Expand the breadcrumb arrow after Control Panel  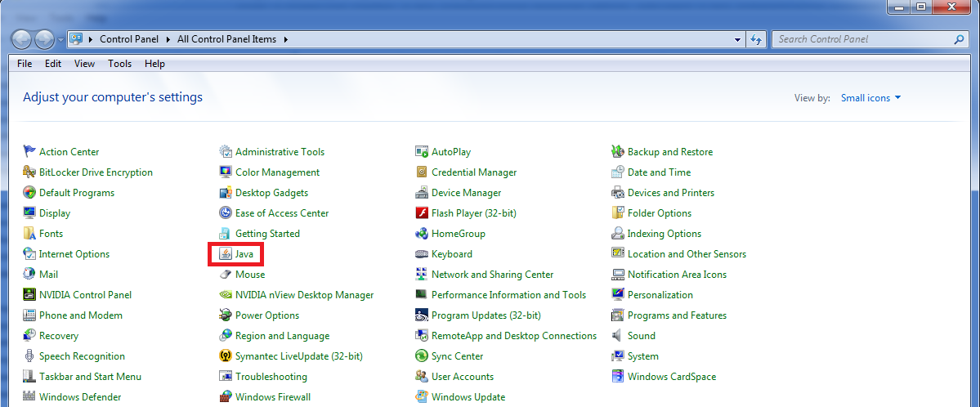point(168,38)
